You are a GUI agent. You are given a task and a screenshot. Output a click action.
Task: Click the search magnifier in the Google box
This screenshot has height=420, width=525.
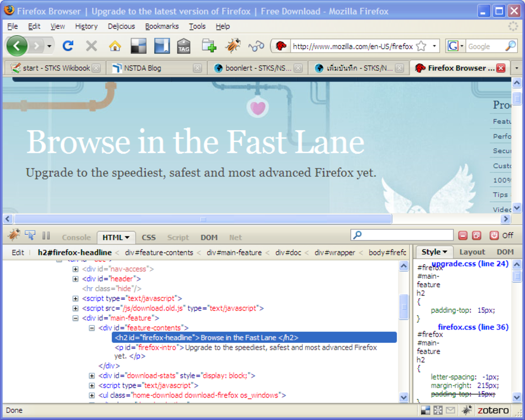510,46
